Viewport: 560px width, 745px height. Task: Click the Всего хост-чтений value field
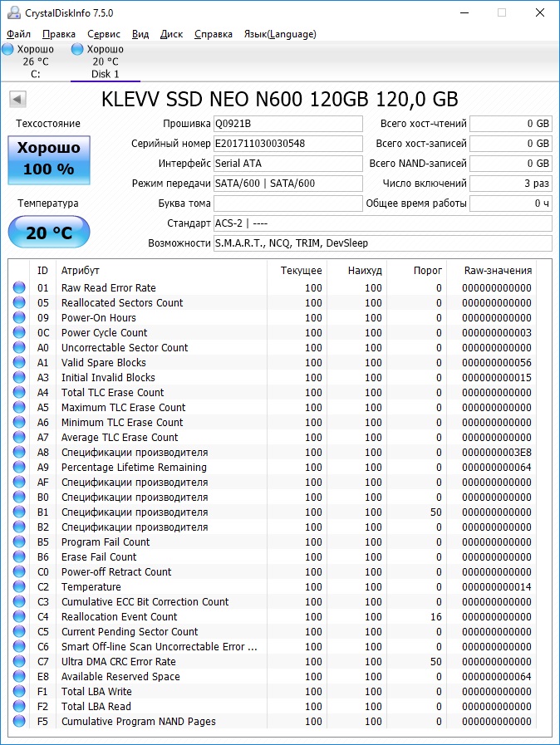pos(510,124)
